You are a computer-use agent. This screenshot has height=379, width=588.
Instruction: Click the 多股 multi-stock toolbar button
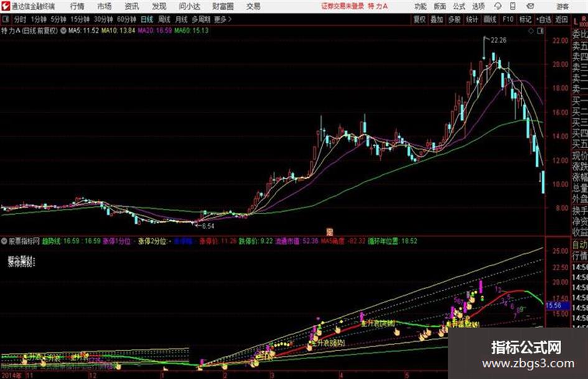click(x=454, y=19)
